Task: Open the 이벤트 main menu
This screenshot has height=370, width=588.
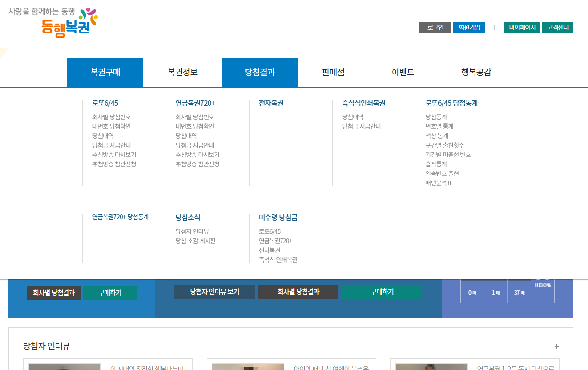Action: coord(403,73)
